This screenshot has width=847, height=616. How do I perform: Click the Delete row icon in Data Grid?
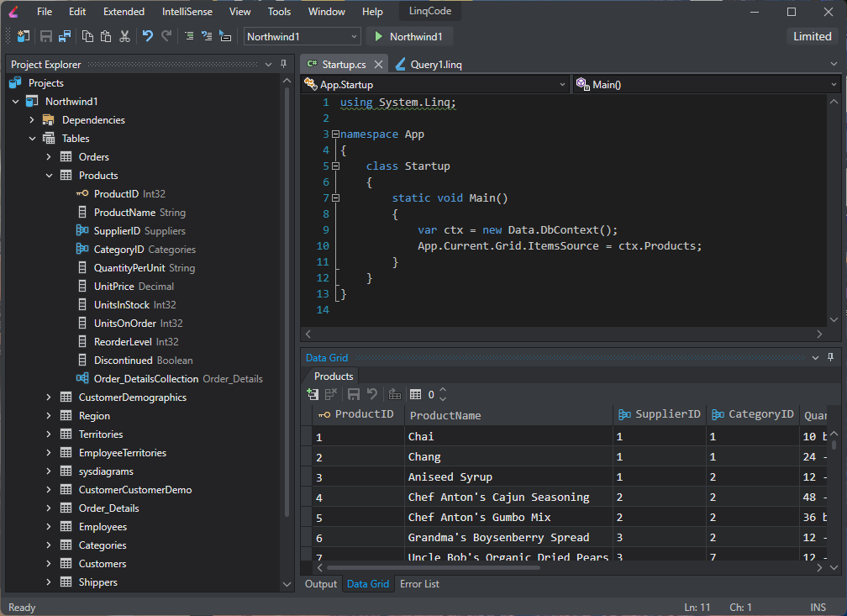330,394
